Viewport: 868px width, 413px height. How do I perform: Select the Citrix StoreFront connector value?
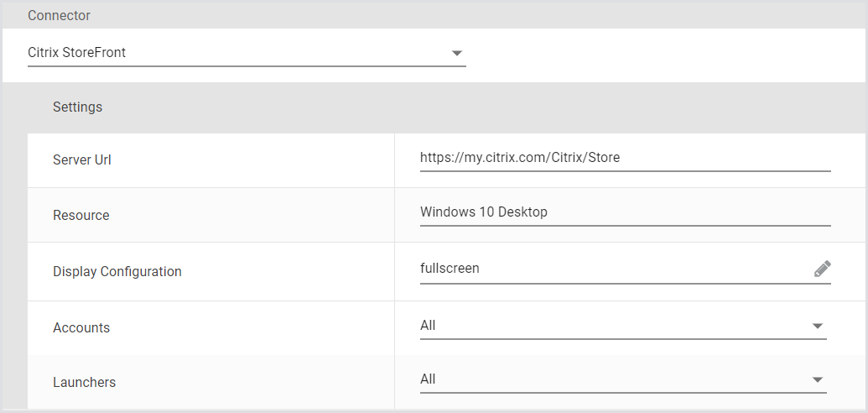(77, 53)
